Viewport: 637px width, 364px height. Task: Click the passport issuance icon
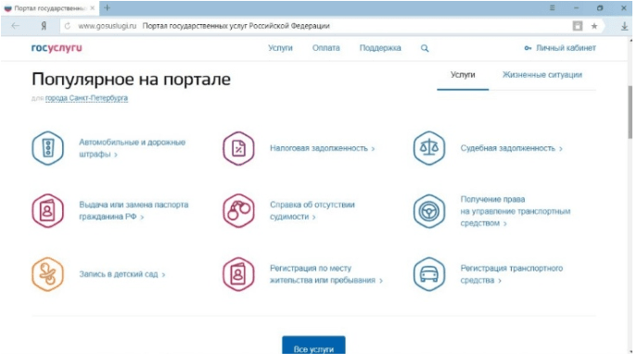pyautogui.click(x=48, y=210)
